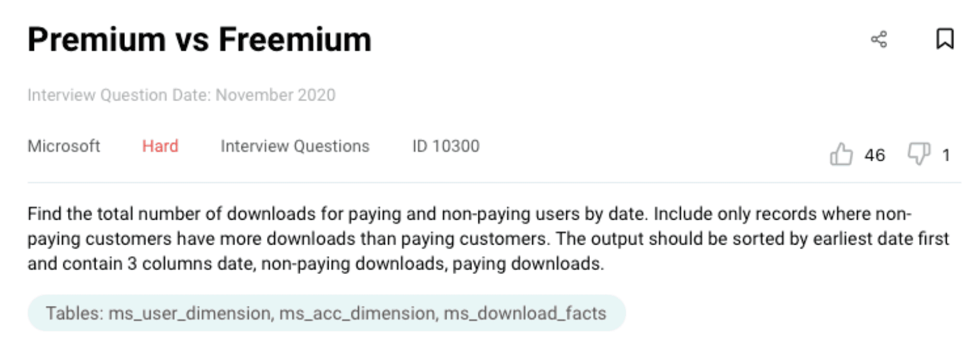Viewport: 980px width, 354px height.
Task: Click the downvote count 1
Action: 945,155
